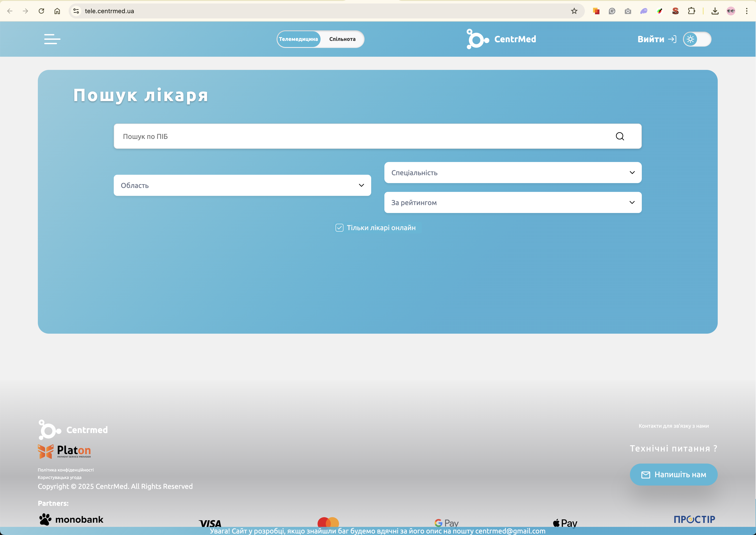The image size is (756, 535).
Task: Uncheck 'Тільки лікарі онлайн' checkbox
Action: pyautogui.click(x=339, y=228)
